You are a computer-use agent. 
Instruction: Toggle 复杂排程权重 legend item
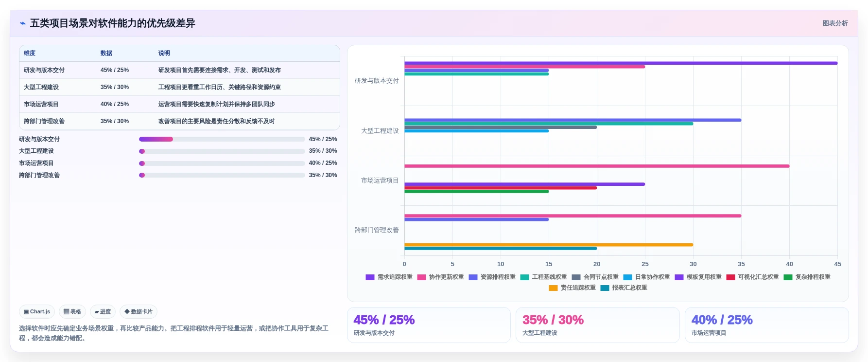807,277
